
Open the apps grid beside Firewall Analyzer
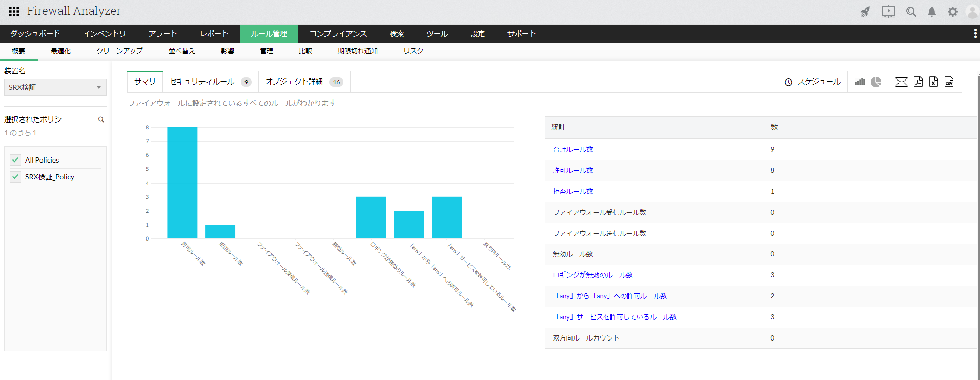14,11
